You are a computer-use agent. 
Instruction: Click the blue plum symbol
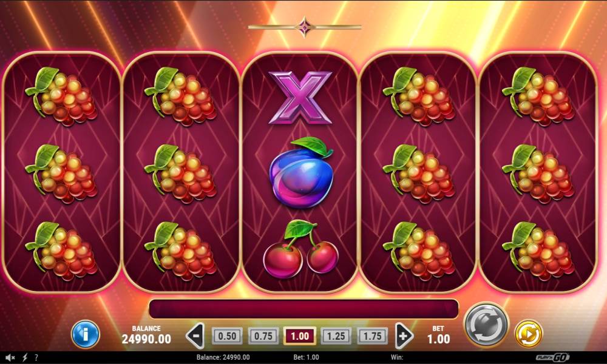point(301,172)
